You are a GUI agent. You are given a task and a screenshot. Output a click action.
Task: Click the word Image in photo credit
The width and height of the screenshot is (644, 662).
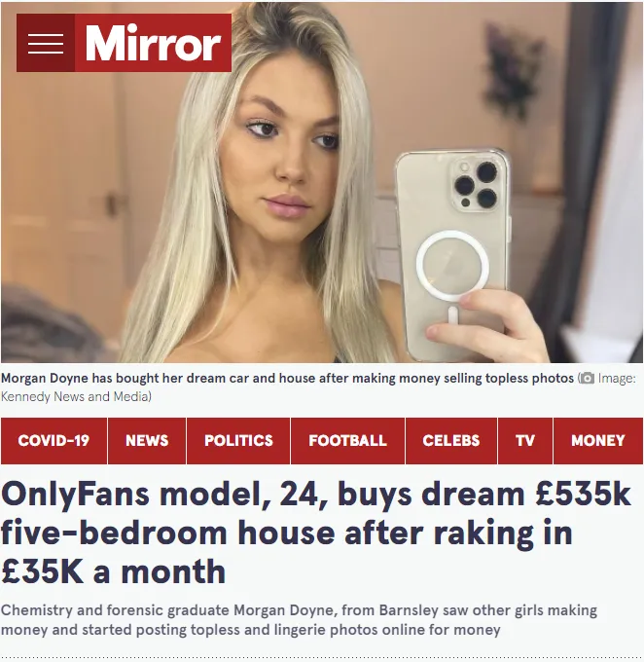click(617, 379)
